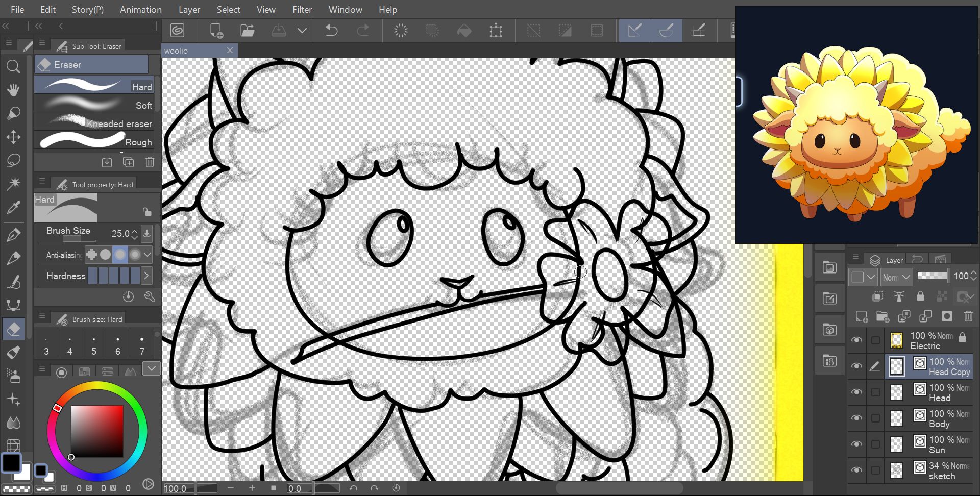Delete the selected sub tool
The width and height of the screenshot is (980, 496).
pos(150,162)
